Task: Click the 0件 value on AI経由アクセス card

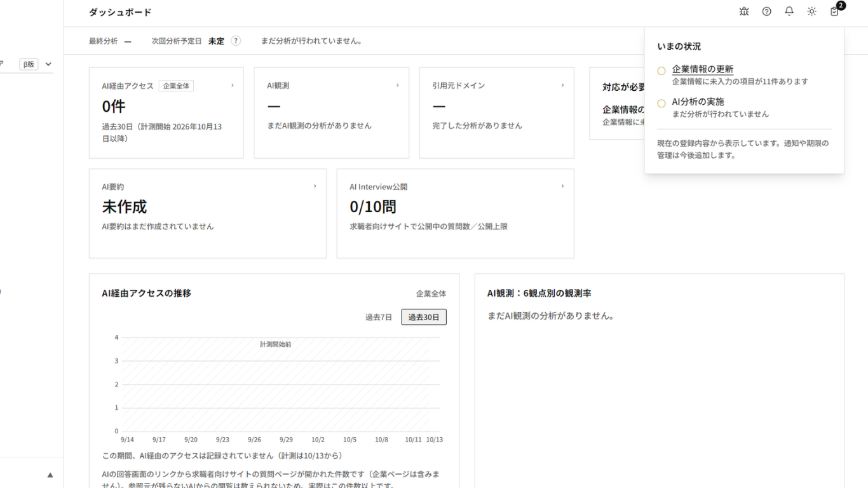Action: (114, 105)
